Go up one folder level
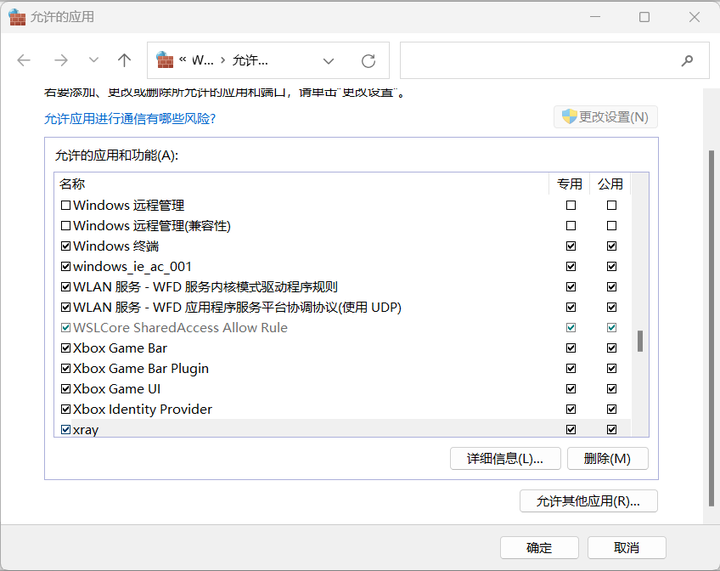The height and width of the screenshot is (571, 720). click(124, 60)
